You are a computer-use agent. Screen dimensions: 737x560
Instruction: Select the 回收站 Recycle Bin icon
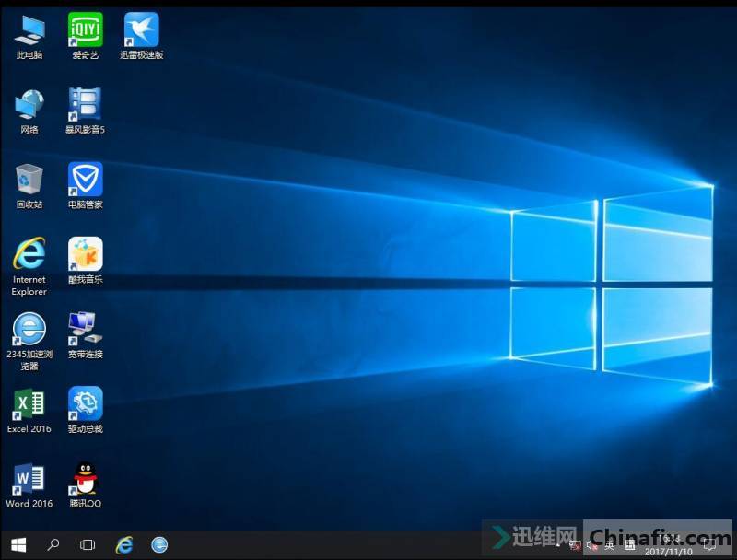[29, 186]
